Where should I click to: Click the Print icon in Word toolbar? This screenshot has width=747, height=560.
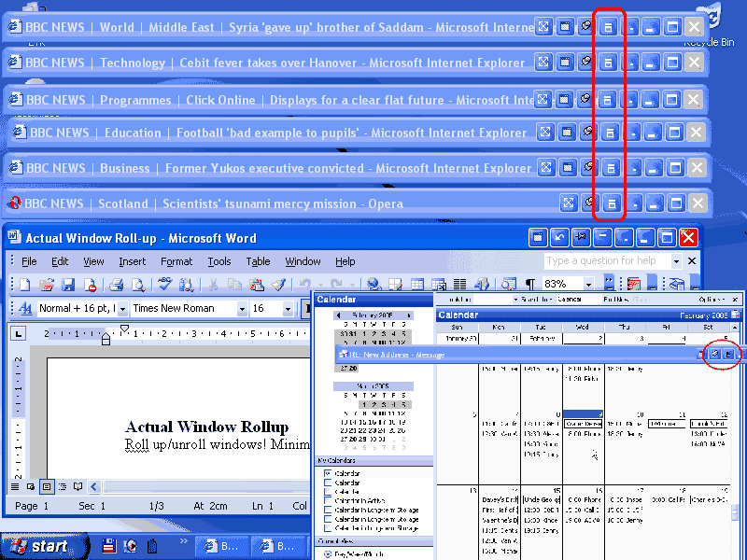click(116, 285)
